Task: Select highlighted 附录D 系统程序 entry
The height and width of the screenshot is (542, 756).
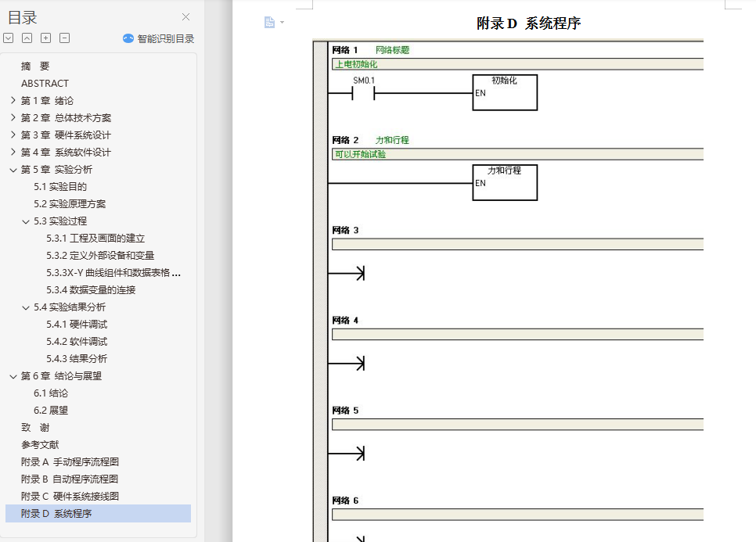Action: point(99,514)
